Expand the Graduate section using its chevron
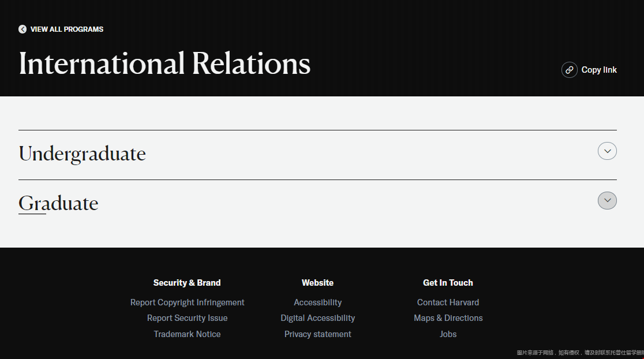This screenshot has height=359, width=644. 607,201
